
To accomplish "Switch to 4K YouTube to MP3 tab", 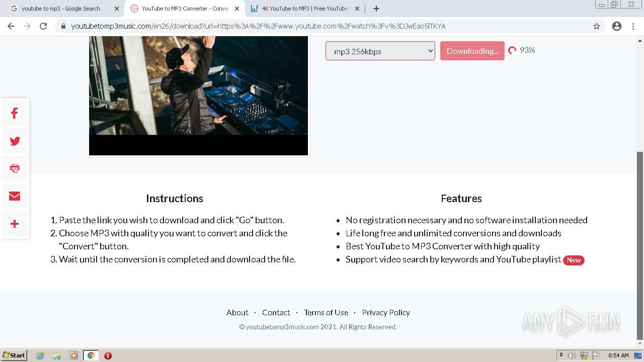I will [x=305, y=9].
